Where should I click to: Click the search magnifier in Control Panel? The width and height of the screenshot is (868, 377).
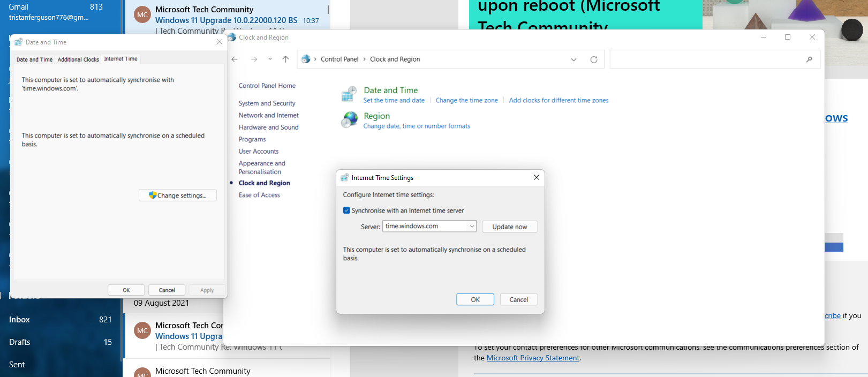[809, 59]
